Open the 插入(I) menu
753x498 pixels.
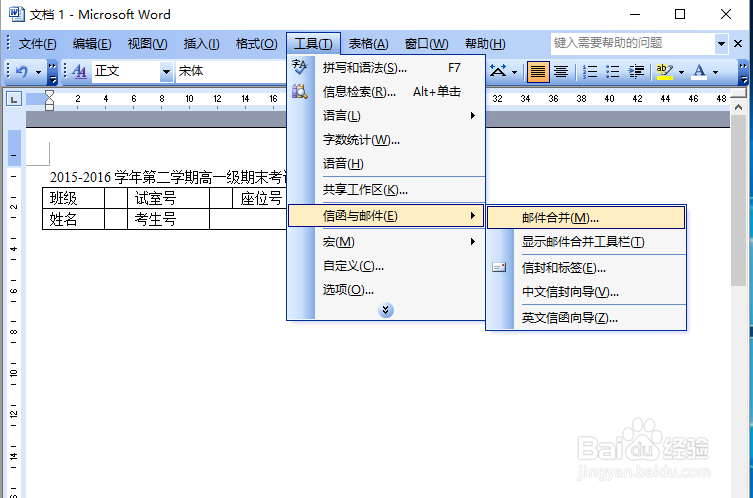[x=201, y=44]
